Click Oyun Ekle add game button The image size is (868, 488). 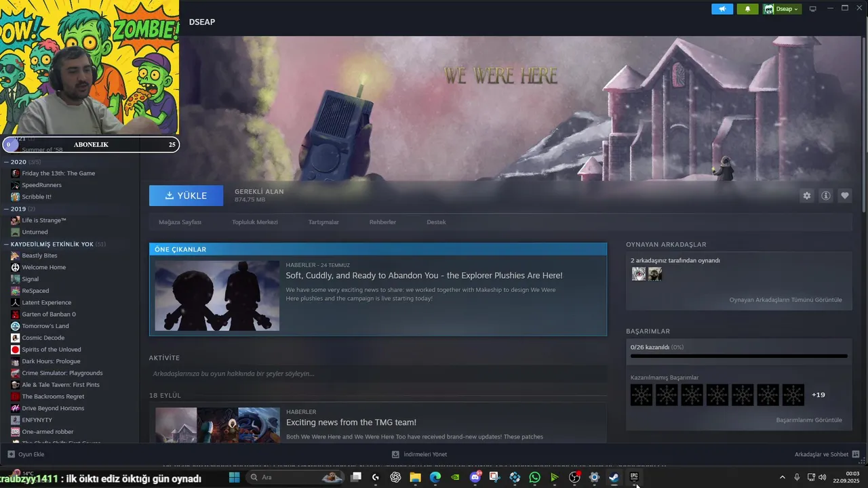point(26,454)
